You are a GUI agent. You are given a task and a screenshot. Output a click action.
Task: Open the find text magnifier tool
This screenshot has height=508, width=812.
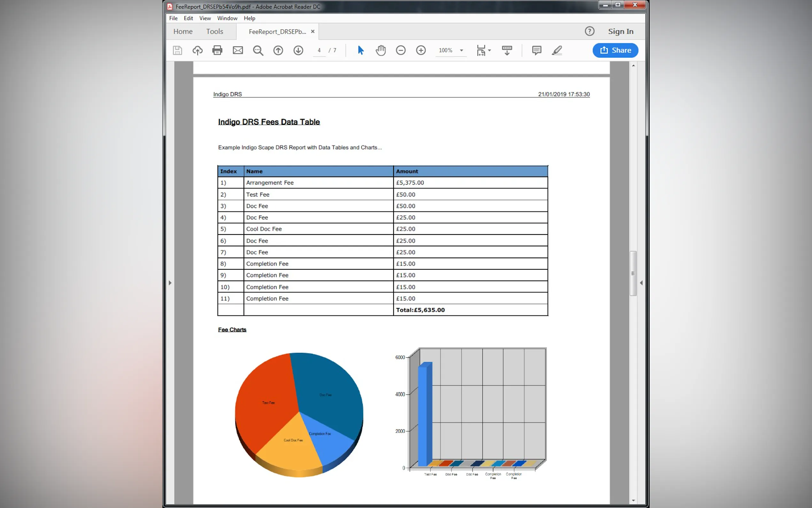click(x=258, y=51)
